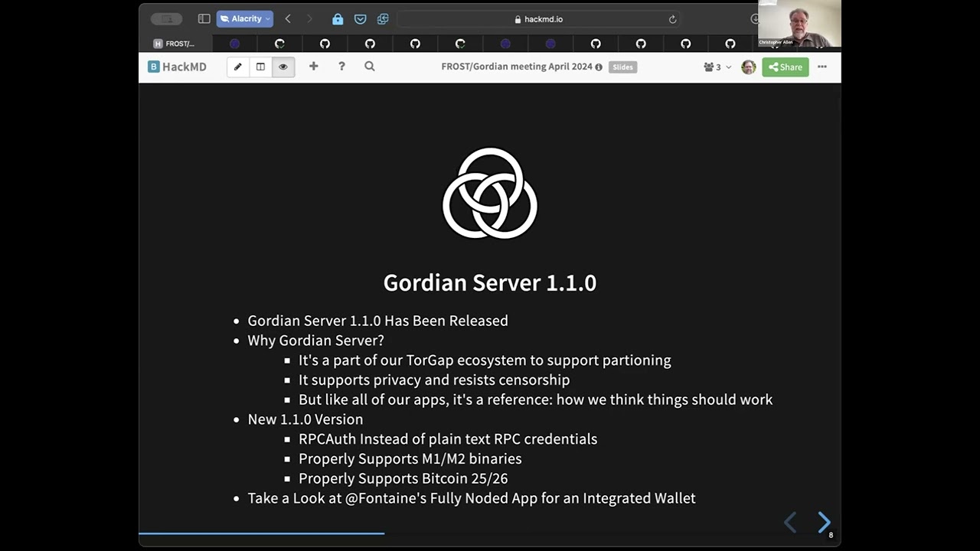This screenshot has height=551, width=980.
Task: Click the Pocket extension icon
Action: 360,19
